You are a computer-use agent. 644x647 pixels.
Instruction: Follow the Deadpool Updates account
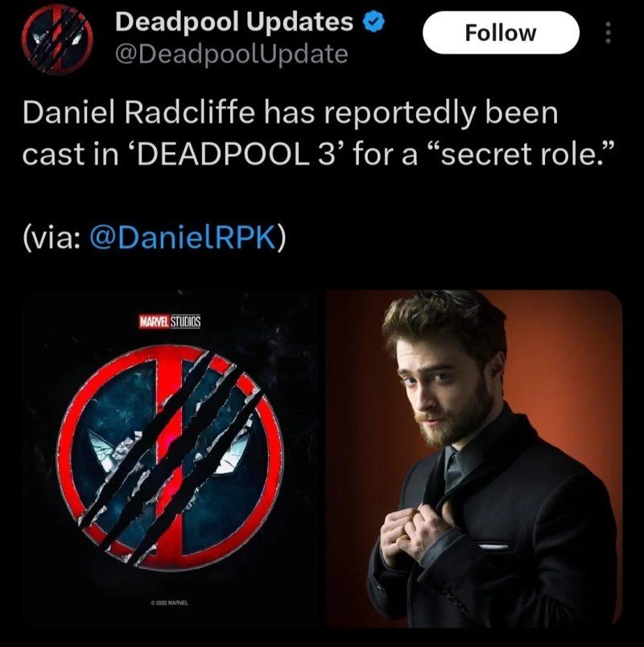[x=501, y=33]
